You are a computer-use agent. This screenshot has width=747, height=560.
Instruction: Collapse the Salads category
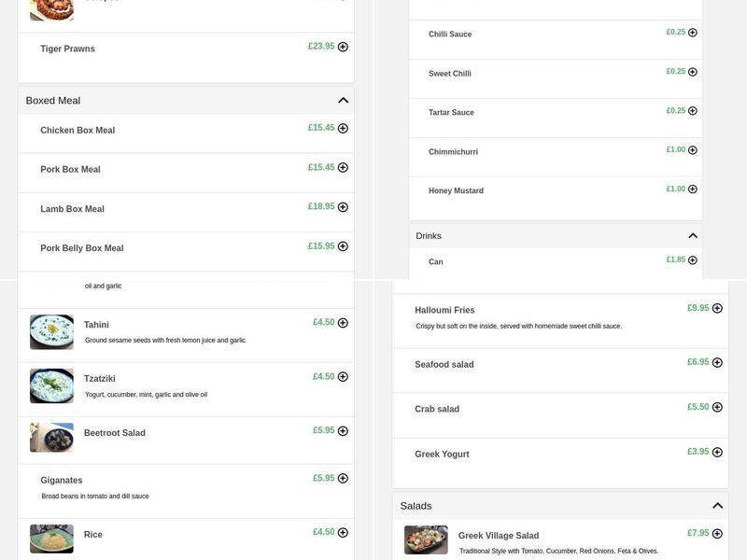coord(717,506)
